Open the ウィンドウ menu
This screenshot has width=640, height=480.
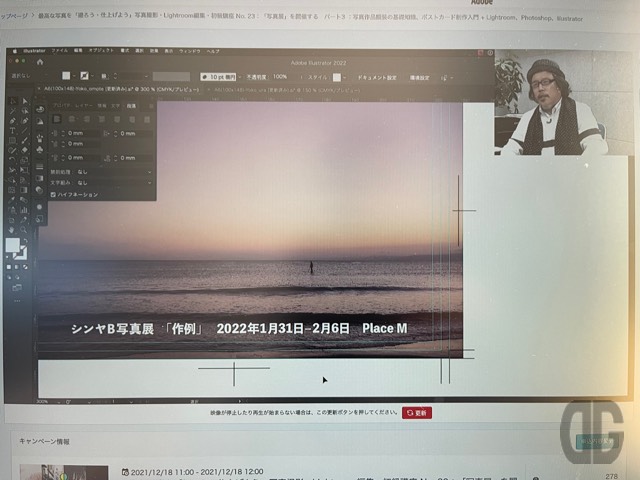coord(190,51)
